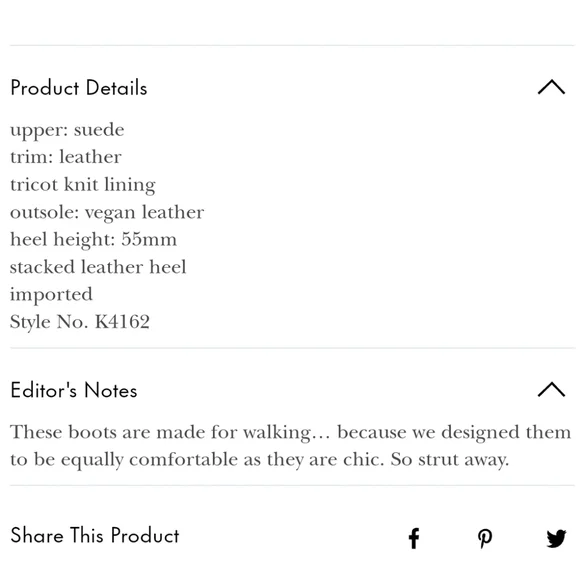Click the imported detail line
This screenshot has width=580, height=579.
[51, 295]
